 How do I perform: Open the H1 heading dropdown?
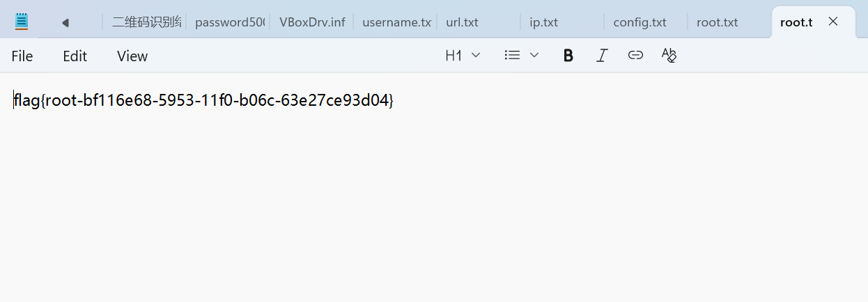coord(463,56)
